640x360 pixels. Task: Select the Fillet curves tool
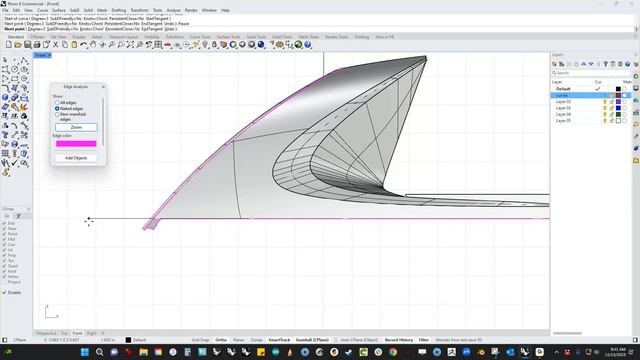coord(5,88)
